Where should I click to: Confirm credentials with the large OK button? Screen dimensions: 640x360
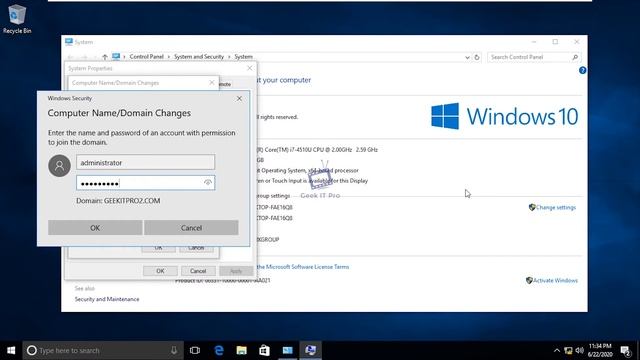point(95,228)
